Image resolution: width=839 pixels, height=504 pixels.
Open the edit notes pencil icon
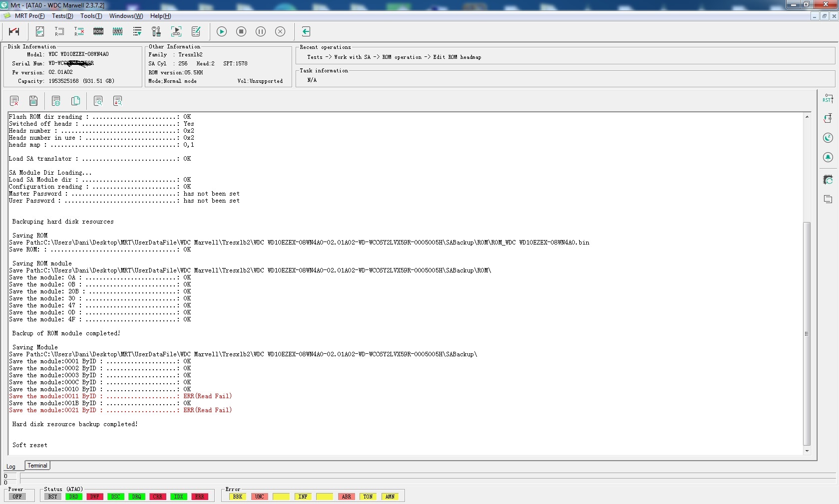click(196, 31)
